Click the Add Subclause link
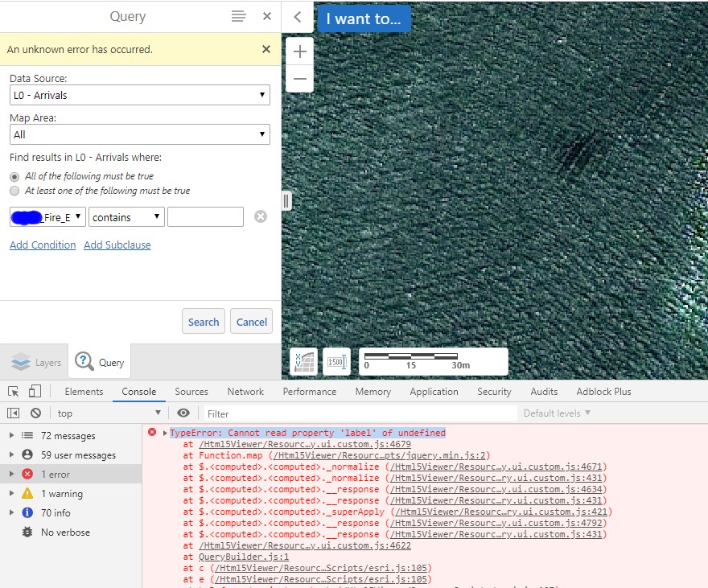Screen dimensions: 708x588 117,245
